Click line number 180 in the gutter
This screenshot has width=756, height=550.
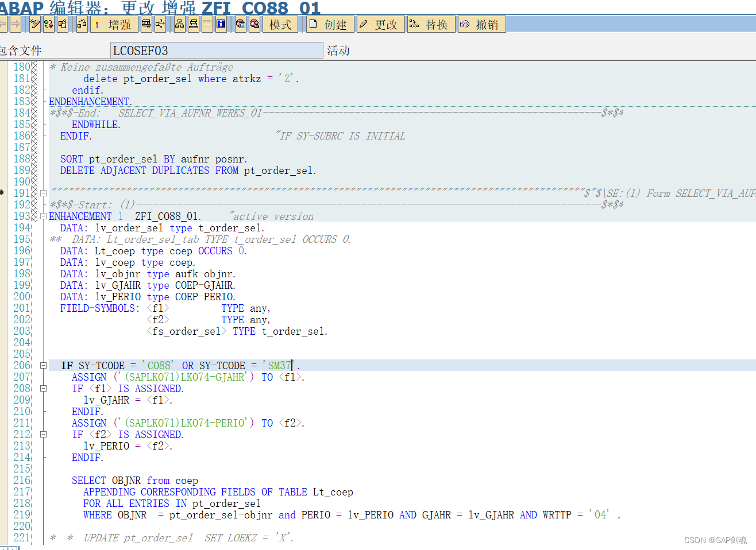pos(22,67)
